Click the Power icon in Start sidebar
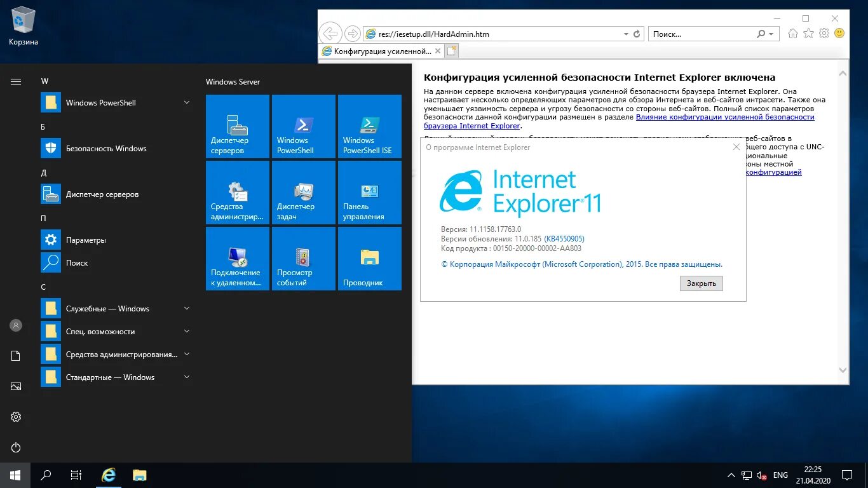The height and width of the screenshot is (488, 868). pyautogui.click(x=16, y=447)
